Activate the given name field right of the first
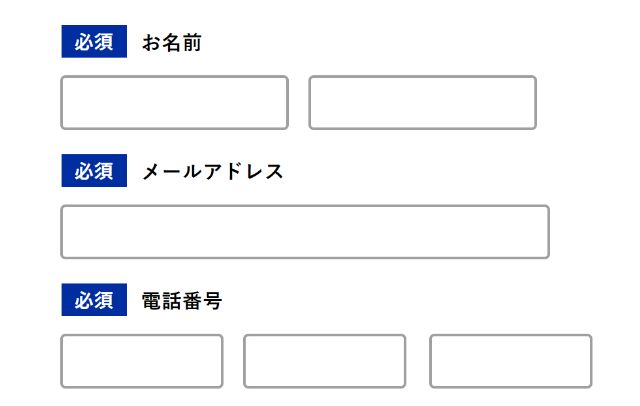Viewport: 640px width, 406px height. tap(422, 102)
